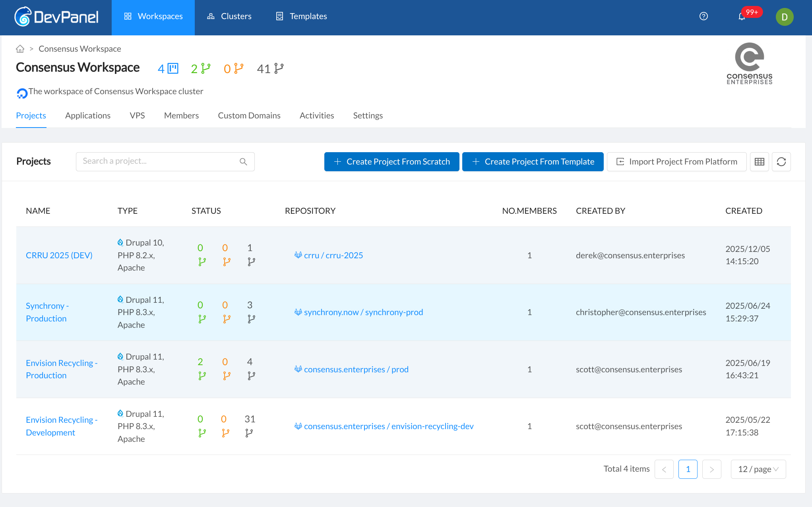Viewport: 812px width, 507px height.
Task: Click orange branch icon for Envision Recycling - Production
Action: coord(227,376)
